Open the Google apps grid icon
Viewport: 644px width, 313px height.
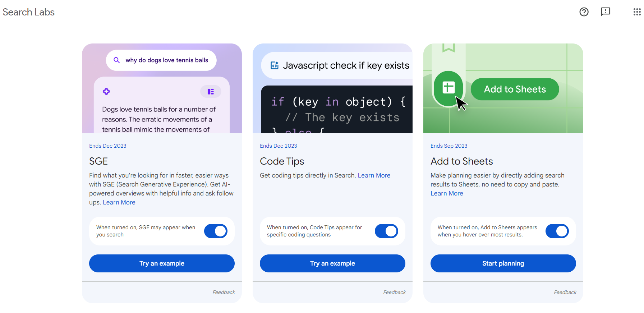click(x=637, y=12)
